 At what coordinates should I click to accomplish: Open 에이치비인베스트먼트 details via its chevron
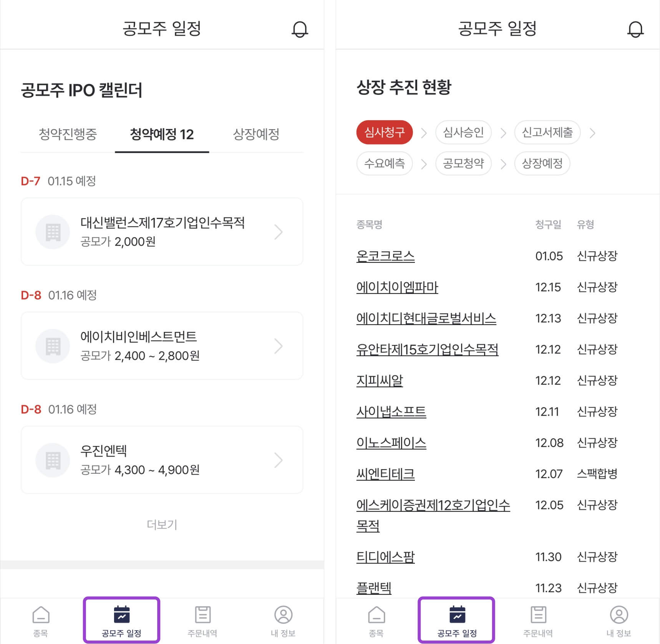pyautogui.click(x=279, y=345)
